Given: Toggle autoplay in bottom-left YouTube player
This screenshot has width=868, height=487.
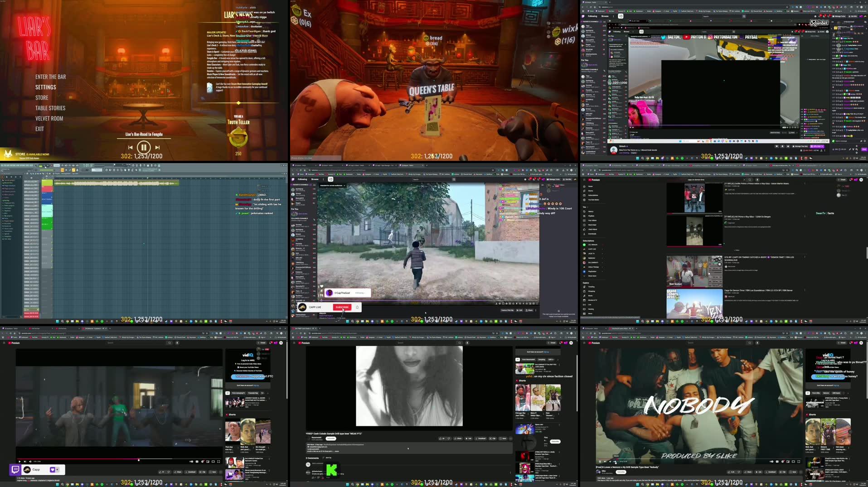Looking at the screenshot, I should point(191,462).
